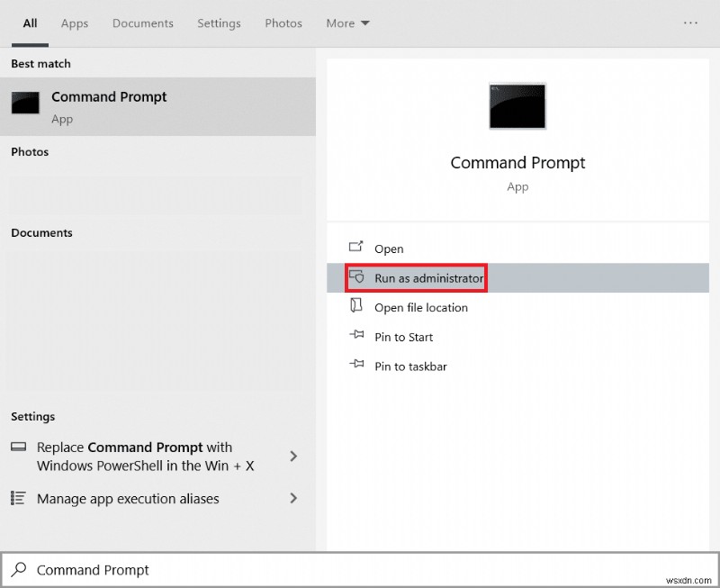Open the More dropdown
This screenshot has height=588, width=720.
(347, 23)
